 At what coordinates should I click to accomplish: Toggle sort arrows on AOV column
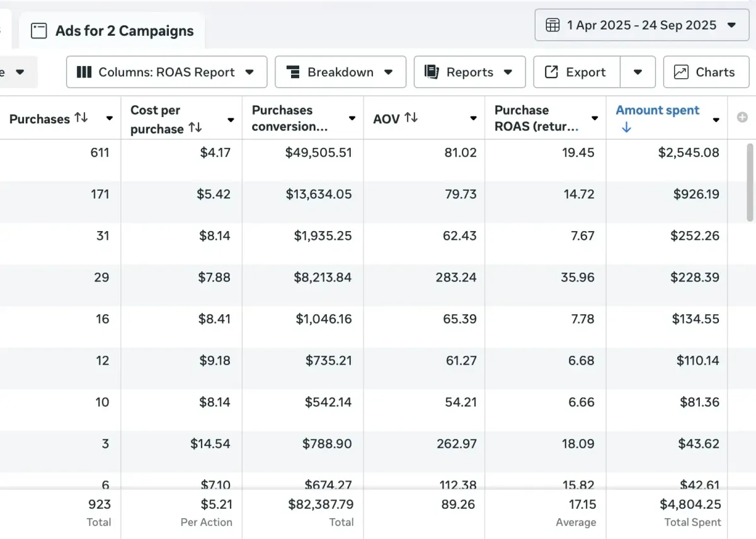[411, 118]
